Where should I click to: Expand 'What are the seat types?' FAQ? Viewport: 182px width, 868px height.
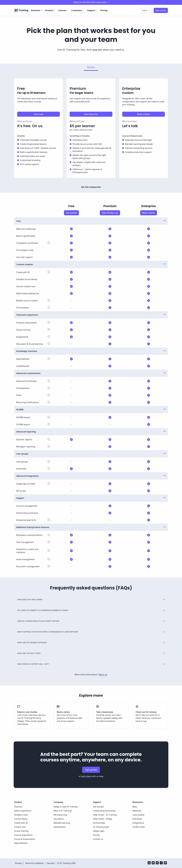91,653
